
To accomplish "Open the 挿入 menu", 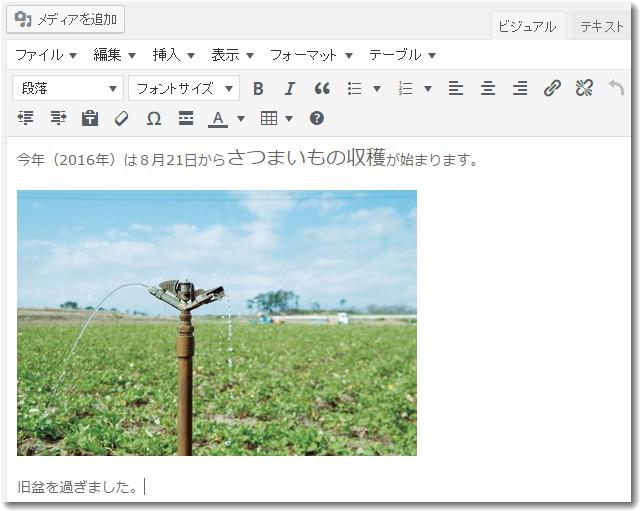I will [173, 55].
